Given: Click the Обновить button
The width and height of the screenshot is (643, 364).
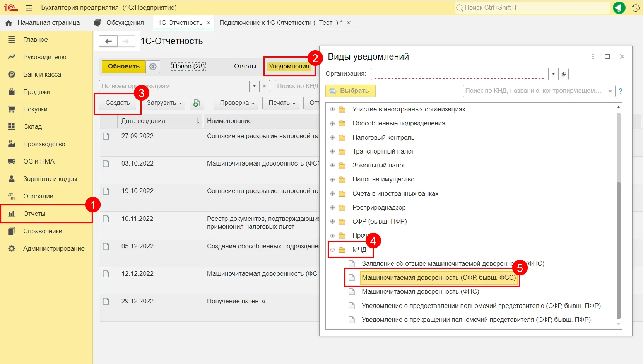Looking at the screenshot, I should 124,67.
